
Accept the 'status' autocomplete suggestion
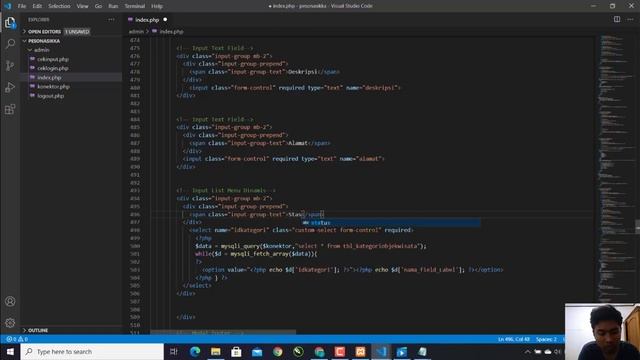click(x=391, y=223)
